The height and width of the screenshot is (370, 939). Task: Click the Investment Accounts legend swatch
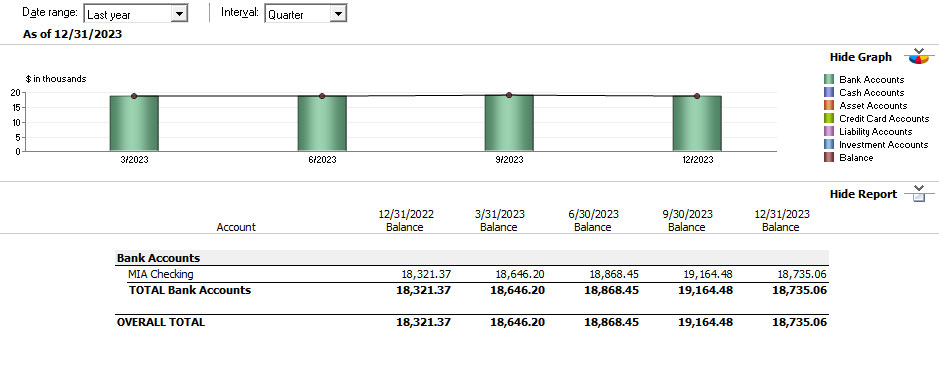click(829, 144)
